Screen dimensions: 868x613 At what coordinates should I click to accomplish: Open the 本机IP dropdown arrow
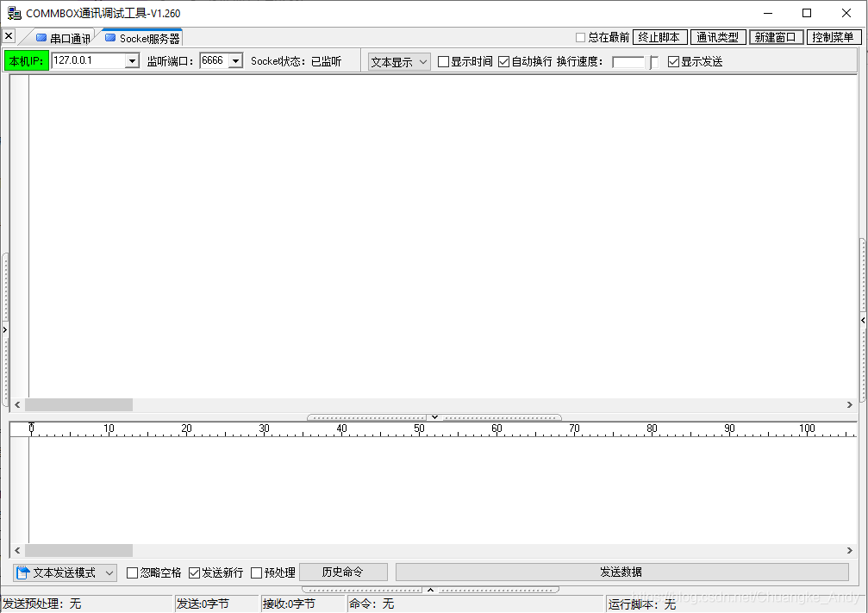coord(132,61)
